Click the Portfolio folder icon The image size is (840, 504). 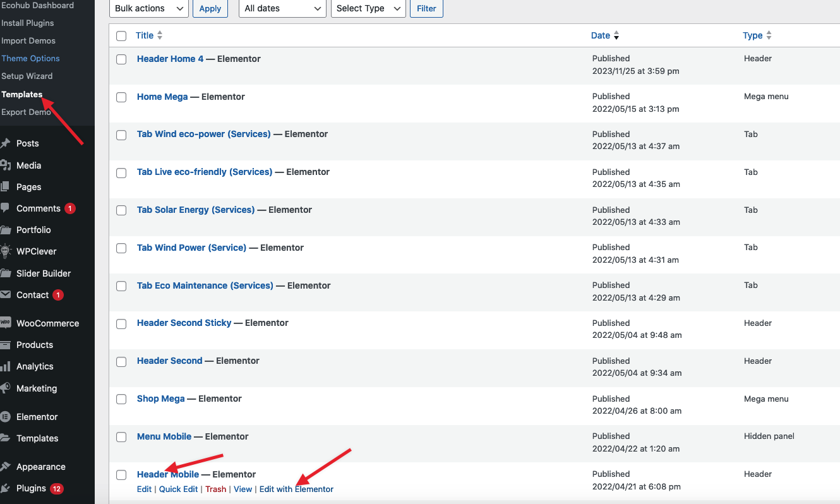(x=6, y=230)
